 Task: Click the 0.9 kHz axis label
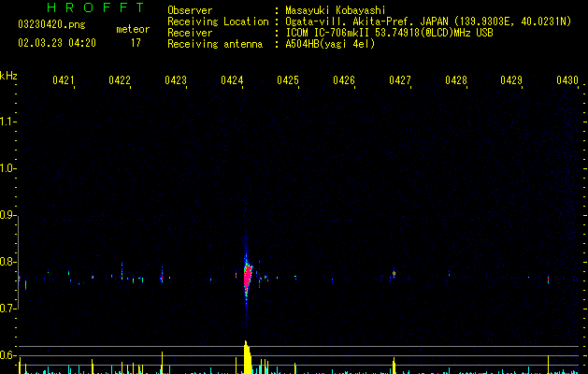click(7, 215)
